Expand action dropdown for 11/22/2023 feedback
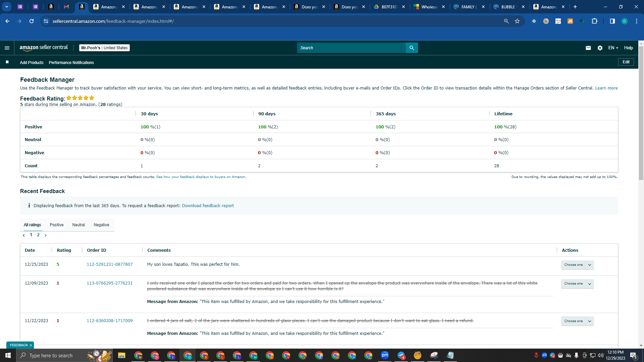This screenshot has height=362, width=644. tap(589, 321)
